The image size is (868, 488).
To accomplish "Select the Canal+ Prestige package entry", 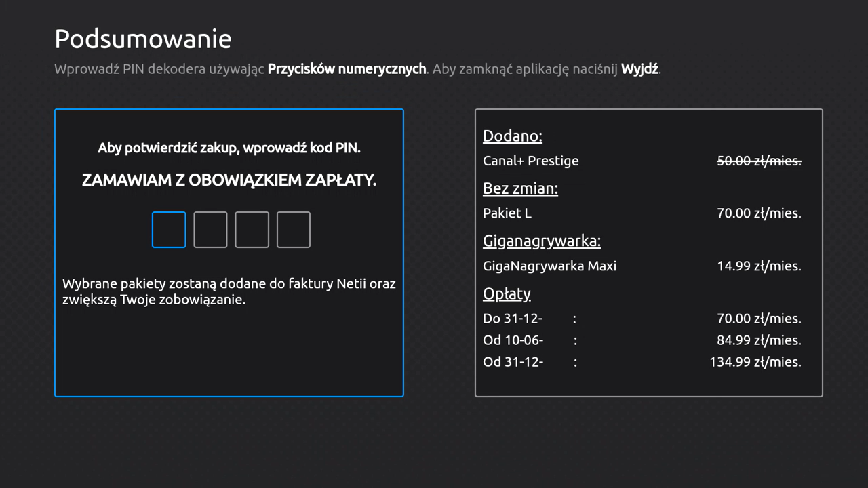I will [x=530, y=161].
